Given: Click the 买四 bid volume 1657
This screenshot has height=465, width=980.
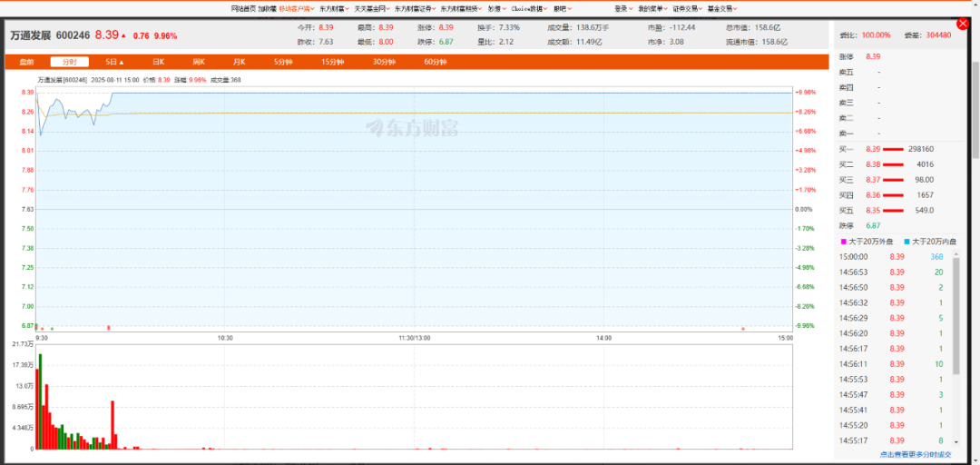Looking at the screenshot, I should (x=925, y=195).
